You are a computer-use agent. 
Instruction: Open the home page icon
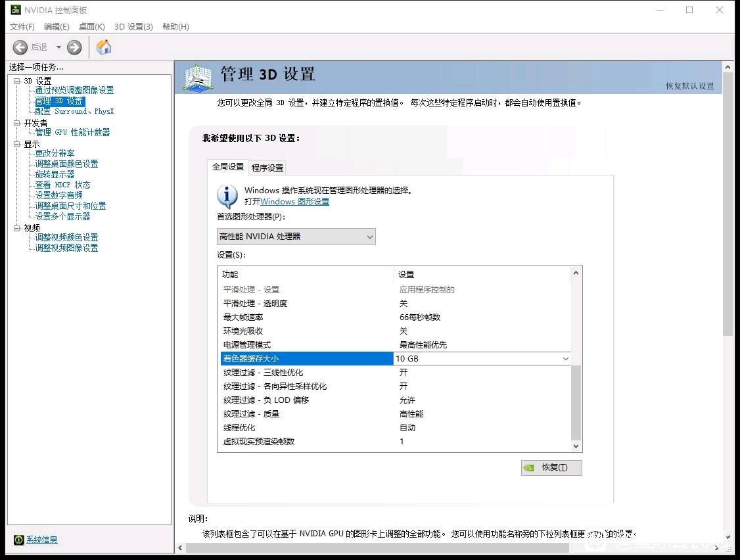coord(104,47)
